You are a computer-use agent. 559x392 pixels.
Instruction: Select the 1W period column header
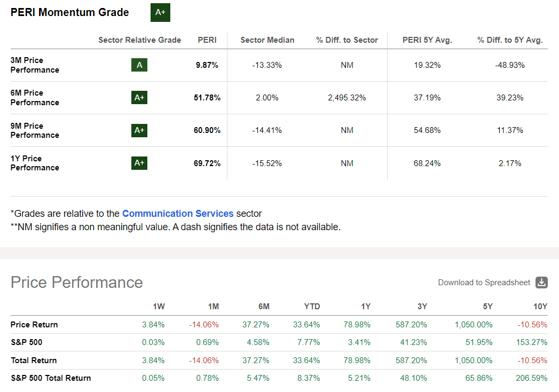click(x=158, y=307)
